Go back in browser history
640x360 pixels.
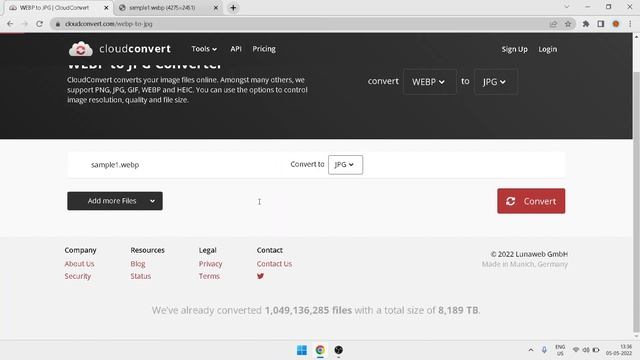[x=10, y=24]
